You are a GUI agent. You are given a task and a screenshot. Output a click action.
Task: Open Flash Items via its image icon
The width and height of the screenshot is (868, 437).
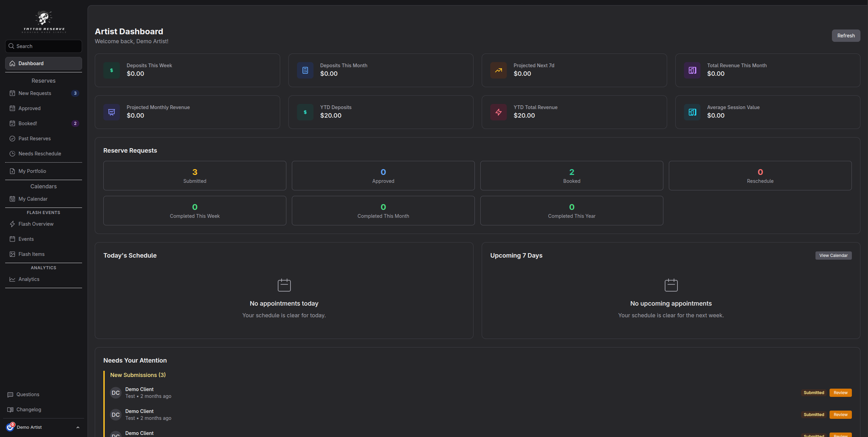pyautogui.click(x=12, y=254)
